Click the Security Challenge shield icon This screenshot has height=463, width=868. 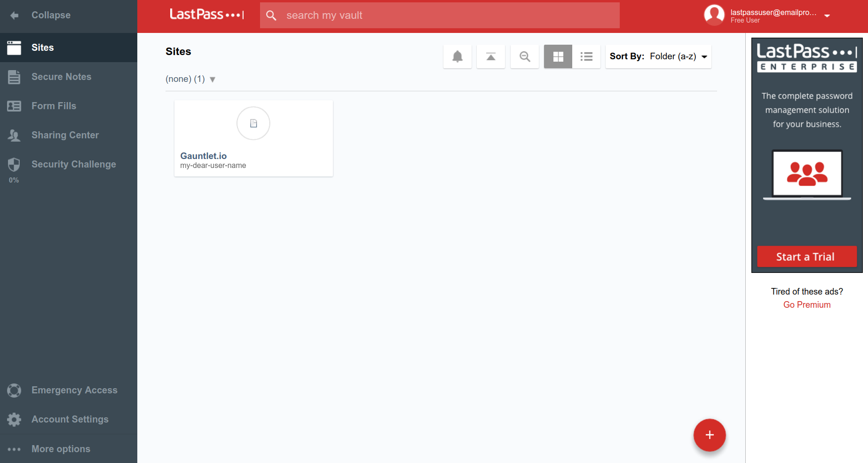[14, 164]
